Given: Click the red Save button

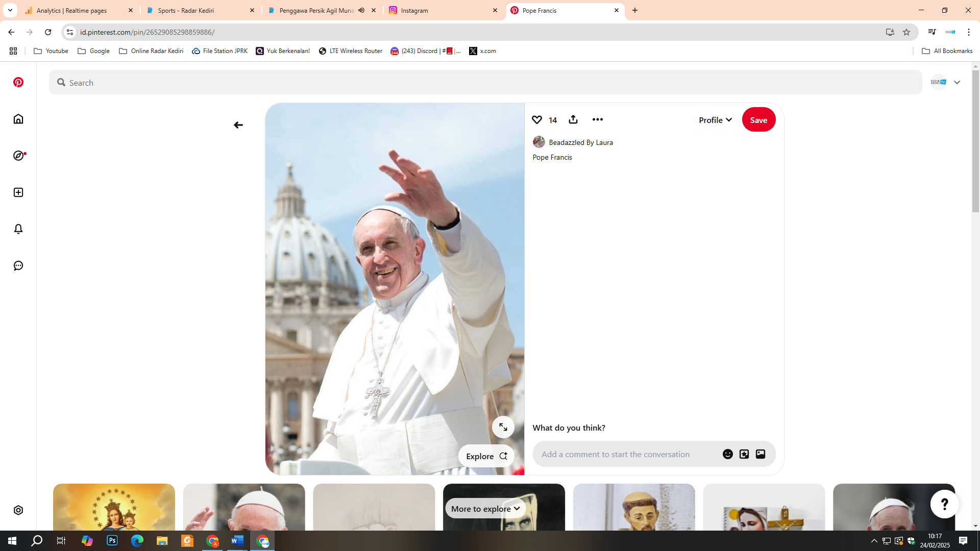Looking at the screenshot, I should click(758, 120).
